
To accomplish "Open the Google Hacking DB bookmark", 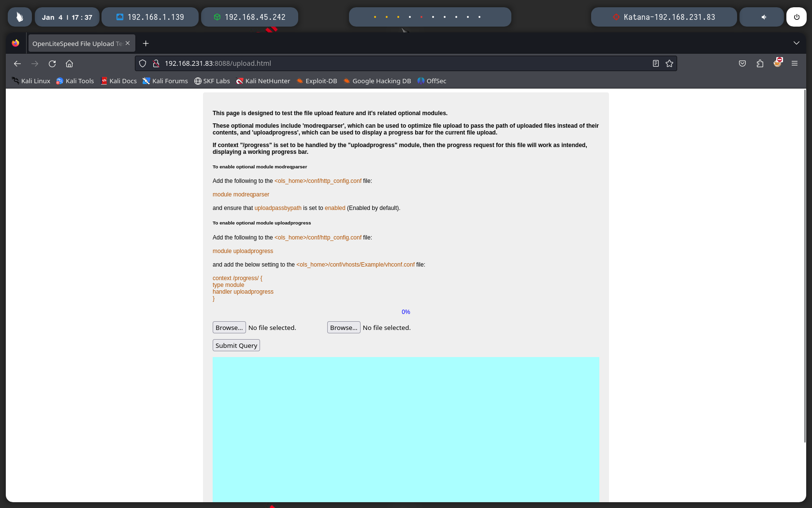I will [377, 81].
